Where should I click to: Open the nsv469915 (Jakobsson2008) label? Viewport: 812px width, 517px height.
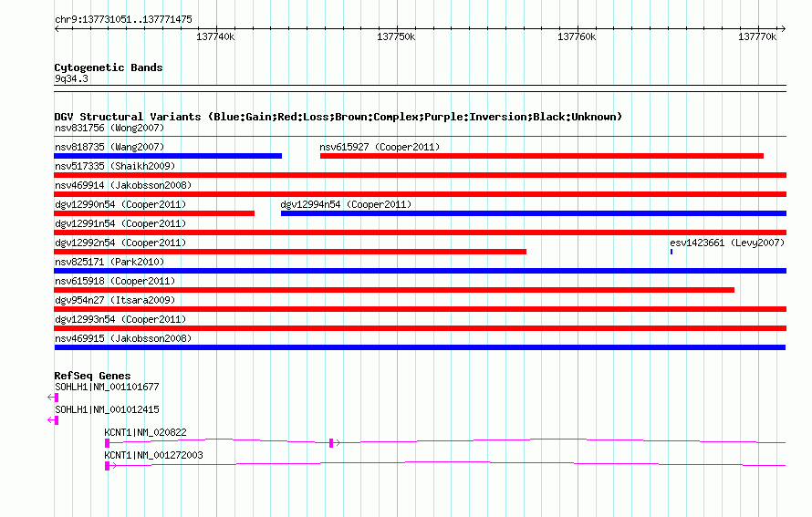click(x=123, y=338)
